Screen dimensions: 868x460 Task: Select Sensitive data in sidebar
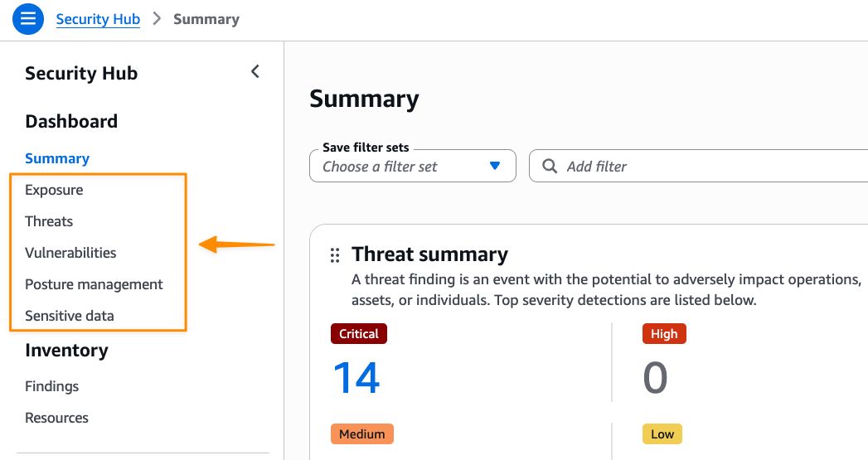click(x=70, y=316)
